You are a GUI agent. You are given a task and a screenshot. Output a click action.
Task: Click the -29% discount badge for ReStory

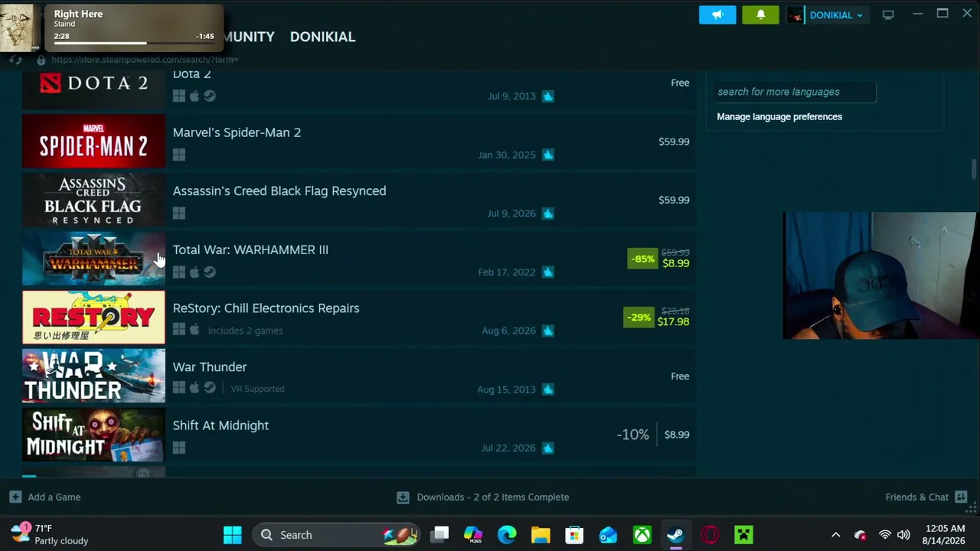[x=638, y=317]
